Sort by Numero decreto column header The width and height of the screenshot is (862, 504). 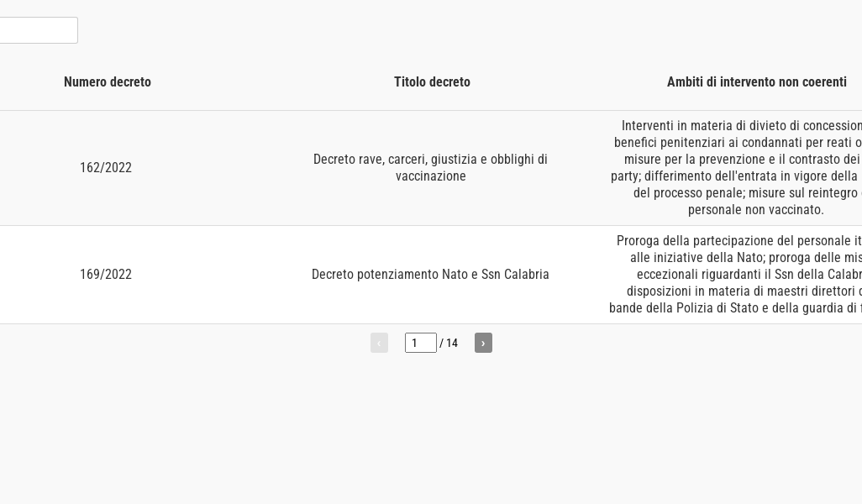(x=108, y=82)
